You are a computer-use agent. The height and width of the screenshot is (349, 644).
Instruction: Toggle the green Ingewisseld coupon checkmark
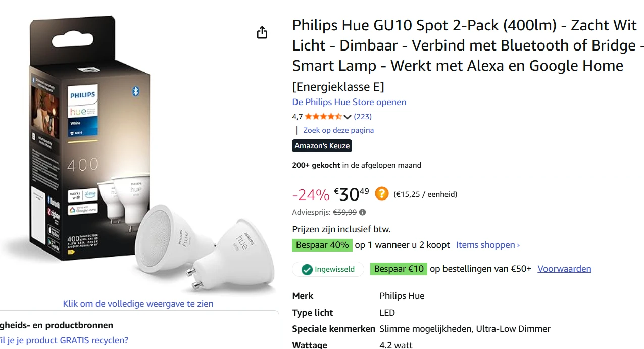click(307, 269)
